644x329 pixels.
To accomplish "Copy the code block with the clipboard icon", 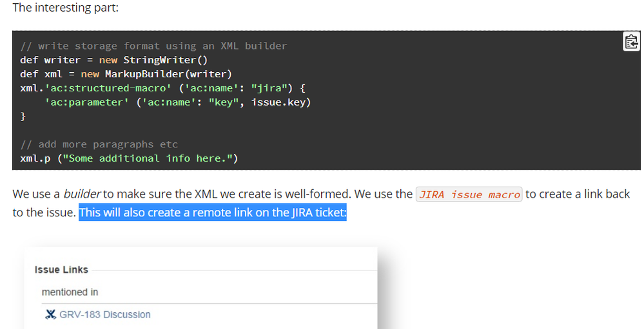I will [631, 41].
